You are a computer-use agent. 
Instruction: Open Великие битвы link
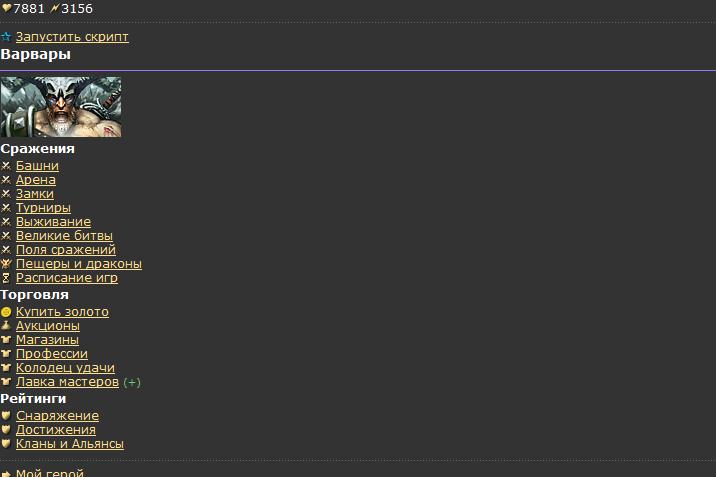[64, 236]
